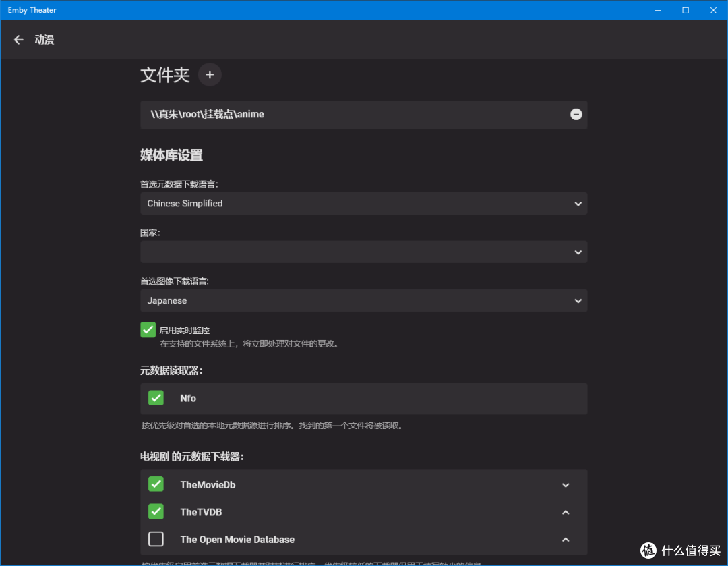Move TheTVDB up with its chevron
Image resolution: width=728 pixels, height=566 pixels.
tap(566, 512)
